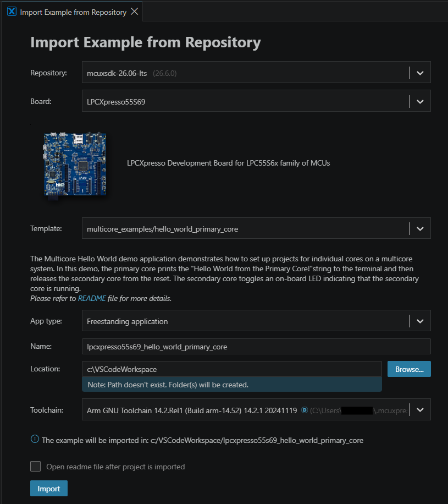Click the App type dropdown chevron

(x=420, y=321)
